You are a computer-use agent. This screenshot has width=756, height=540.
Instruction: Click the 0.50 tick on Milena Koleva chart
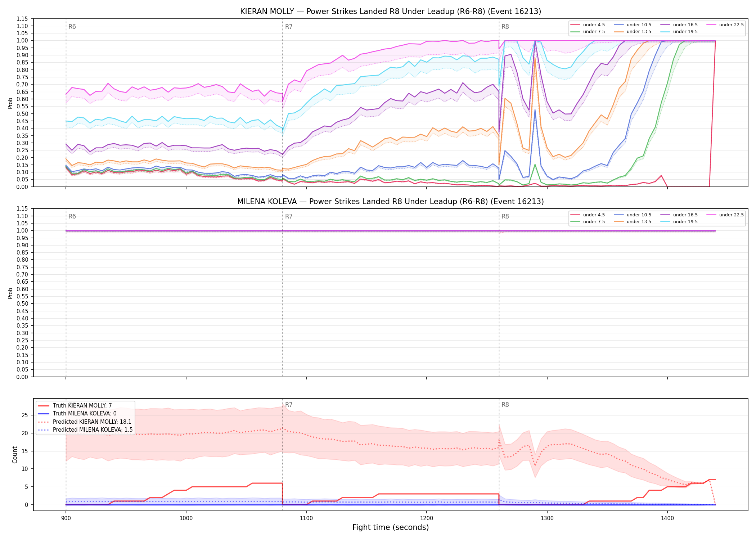(x=23, y=304)
